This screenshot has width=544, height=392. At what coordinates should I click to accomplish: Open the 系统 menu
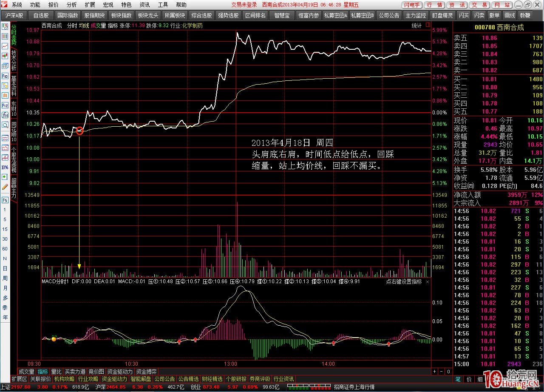(17, 5)
